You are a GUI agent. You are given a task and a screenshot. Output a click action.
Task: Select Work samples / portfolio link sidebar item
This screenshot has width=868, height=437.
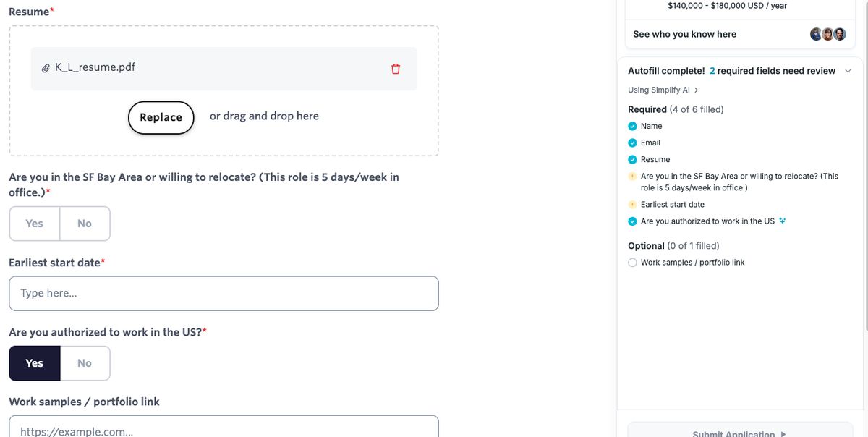692,263
